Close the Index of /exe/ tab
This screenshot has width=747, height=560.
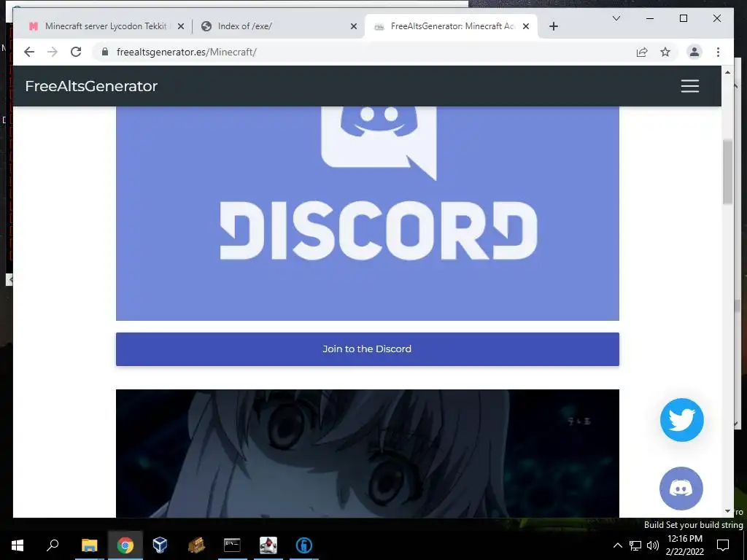point(354,26)
